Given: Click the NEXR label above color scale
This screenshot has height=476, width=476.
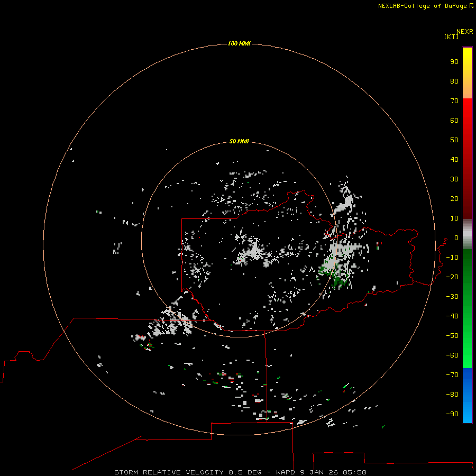Looking at the screenshot, I should click(x=464, y=31).
